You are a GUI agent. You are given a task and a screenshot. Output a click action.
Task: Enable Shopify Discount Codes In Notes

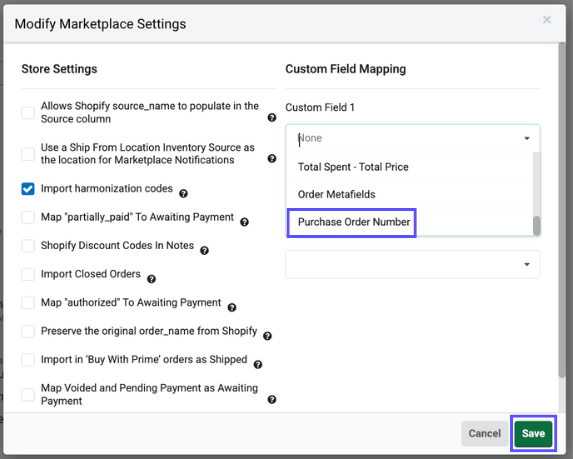click(28, 246)
